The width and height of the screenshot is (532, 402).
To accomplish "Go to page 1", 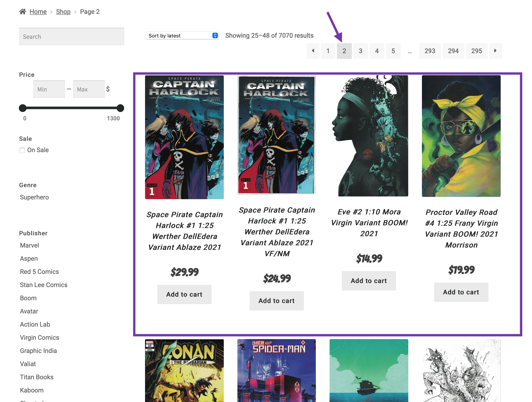I will [x=328, y=51].
